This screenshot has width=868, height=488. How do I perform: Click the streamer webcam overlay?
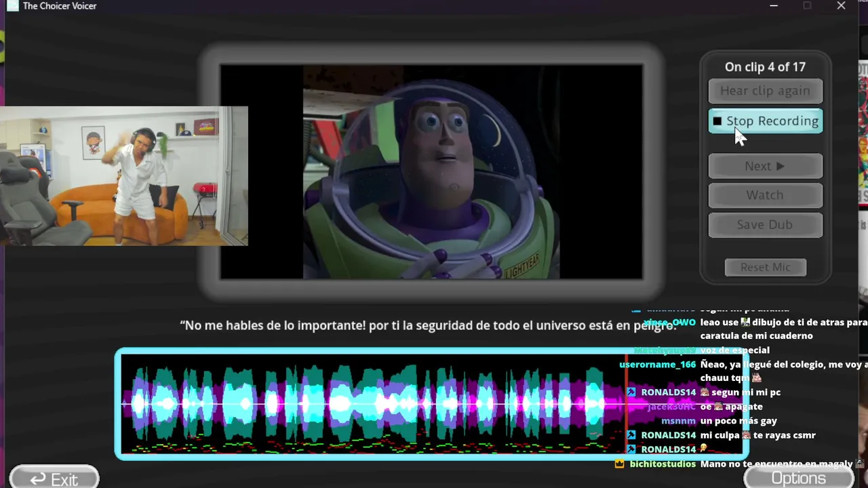(x=124, y=176)
